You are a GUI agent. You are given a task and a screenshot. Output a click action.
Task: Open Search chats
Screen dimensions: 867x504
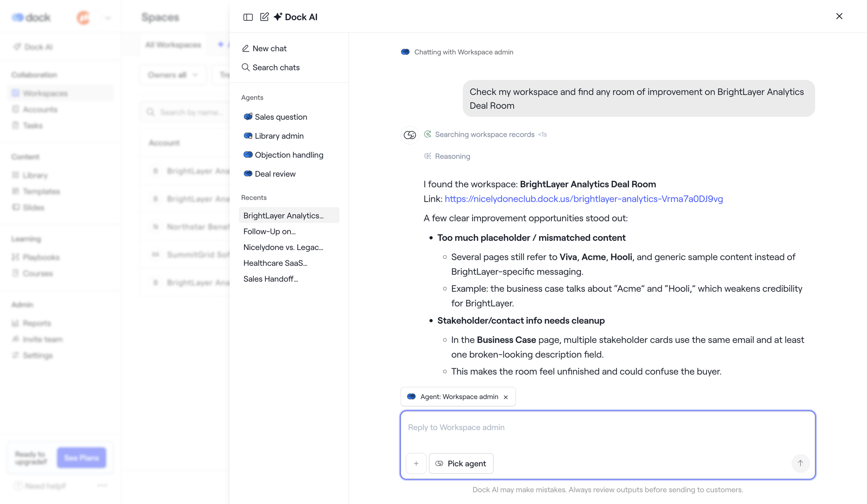click(x=271, y=68)
